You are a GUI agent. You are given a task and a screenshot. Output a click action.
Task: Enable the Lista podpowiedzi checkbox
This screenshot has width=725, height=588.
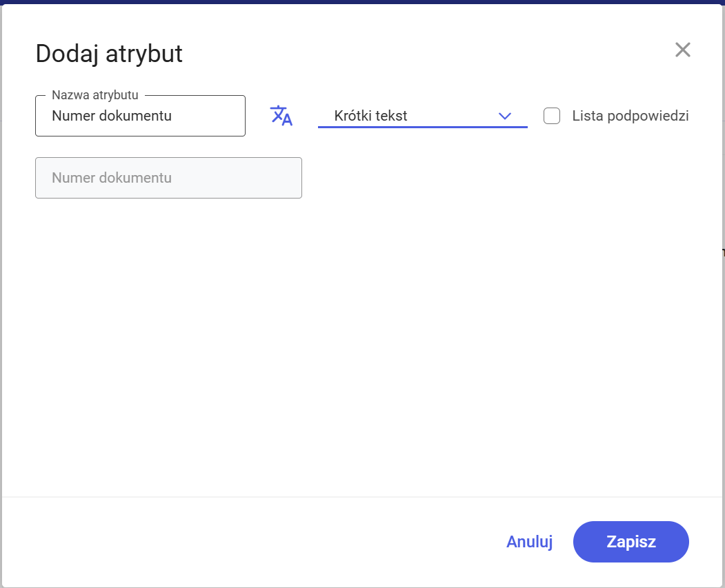coord(552,116)
